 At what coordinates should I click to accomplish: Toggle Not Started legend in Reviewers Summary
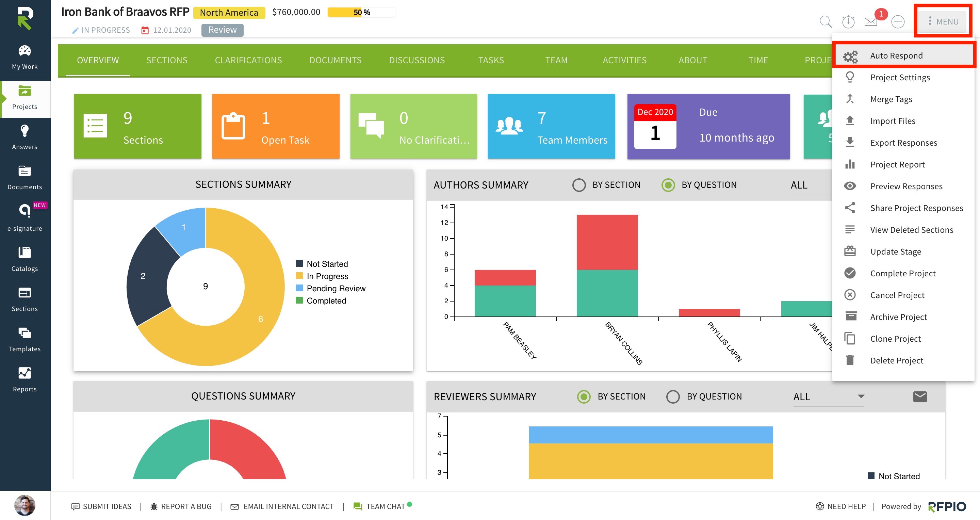[x=893, y=476]
